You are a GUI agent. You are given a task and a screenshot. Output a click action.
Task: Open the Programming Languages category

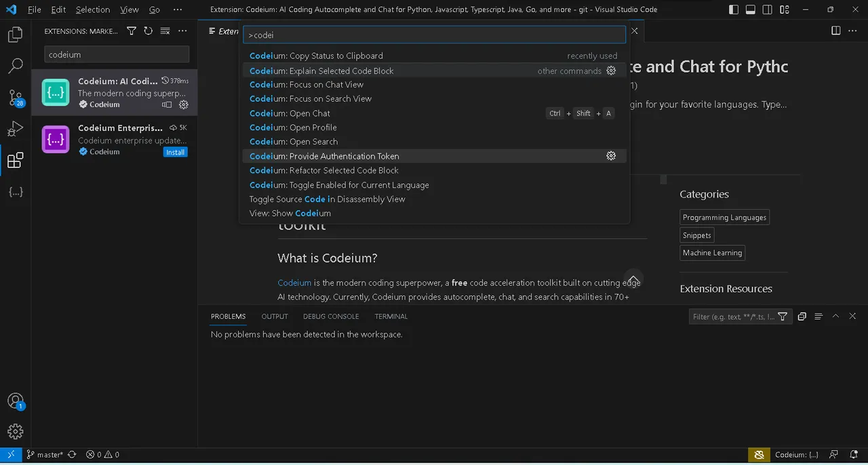click(x=724, y=217)
